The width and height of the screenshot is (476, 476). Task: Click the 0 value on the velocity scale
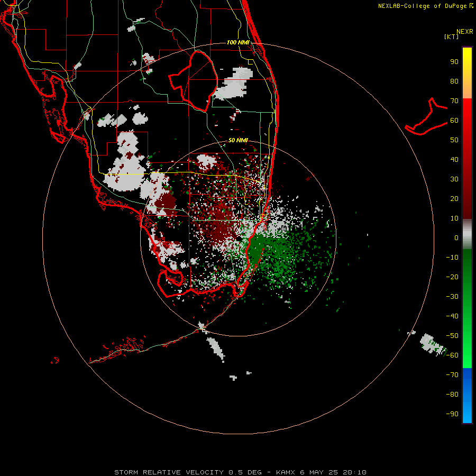pyautogui.click(x=456, y=238)
